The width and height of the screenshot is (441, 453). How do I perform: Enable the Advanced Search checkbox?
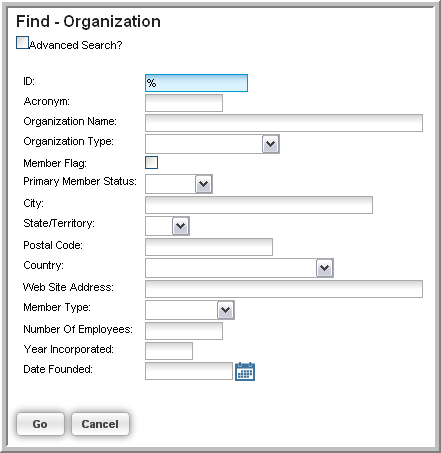pos(22,43)
